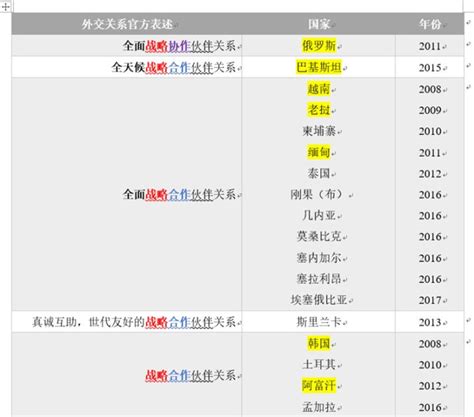Click the 塞拉利昂 country cell

click(x=319, y=279)
